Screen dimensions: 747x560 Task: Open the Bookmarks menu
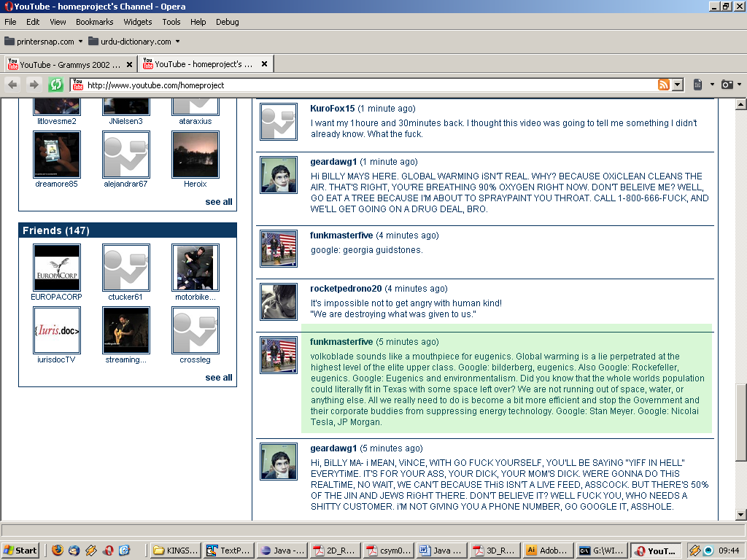click(95, 22)
